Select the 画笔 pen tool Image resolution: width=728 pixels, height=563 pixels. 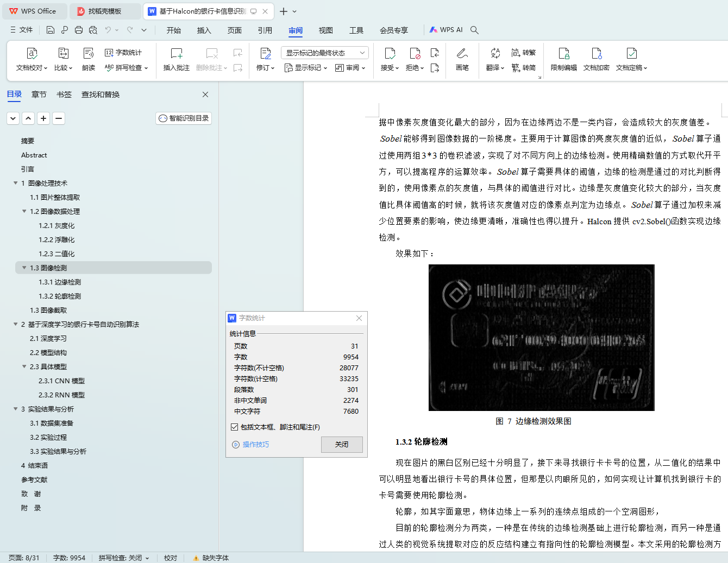(462, 59)
